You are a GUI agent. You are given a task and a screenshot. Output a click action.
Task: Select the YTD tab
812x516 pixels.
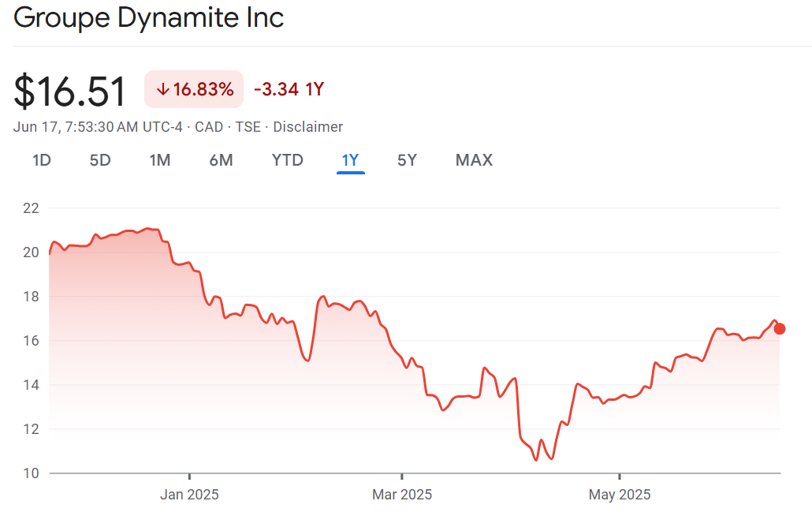pyautogui.click(x=287, y=160)
